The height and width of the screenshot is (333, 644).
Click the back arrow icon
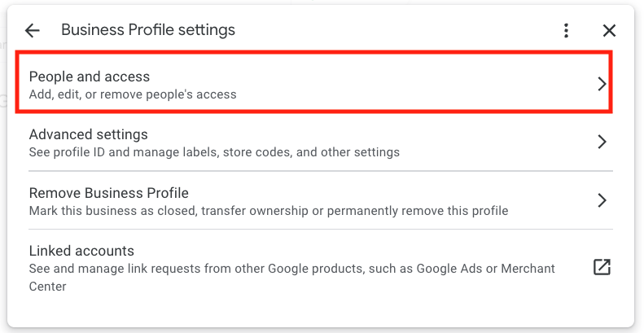point(33,31)
